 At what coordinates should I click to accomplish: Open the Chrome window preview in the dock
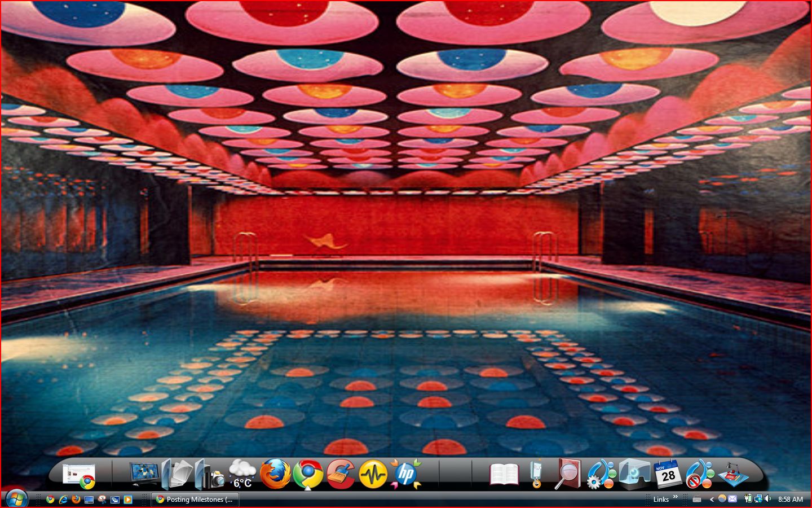pyautogui.click(x=80, y=476)
